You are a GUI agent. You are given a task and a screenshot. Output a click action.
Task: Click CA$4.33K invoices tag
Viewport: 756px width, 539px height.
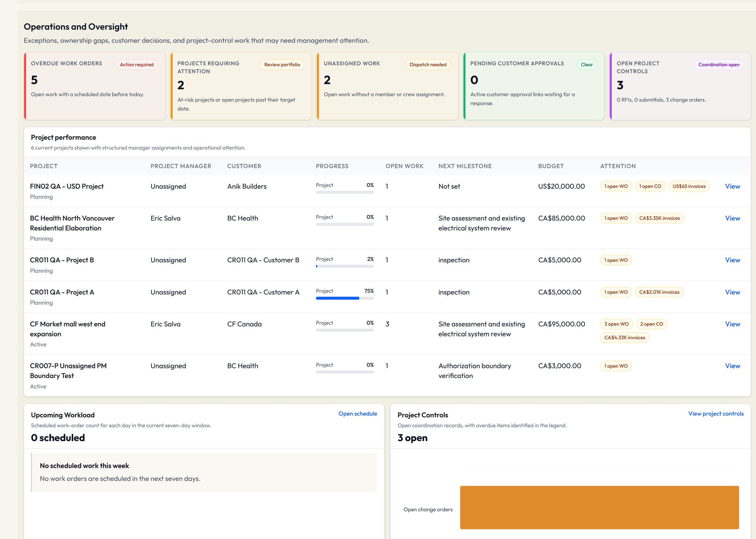[x=625, y=338]
